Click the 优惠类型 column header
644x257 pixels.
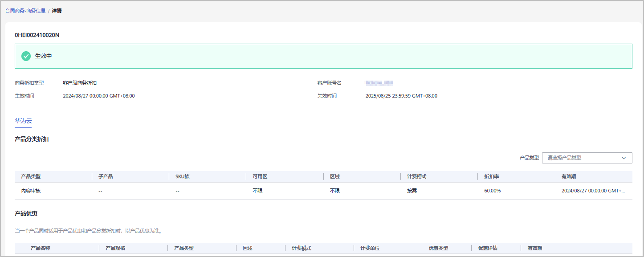(438, 248)
